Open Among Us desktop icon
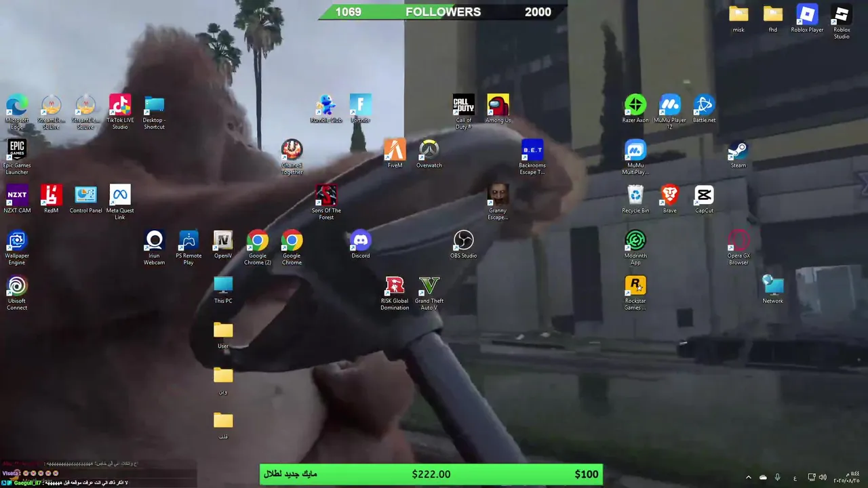 tap(498, 108)
